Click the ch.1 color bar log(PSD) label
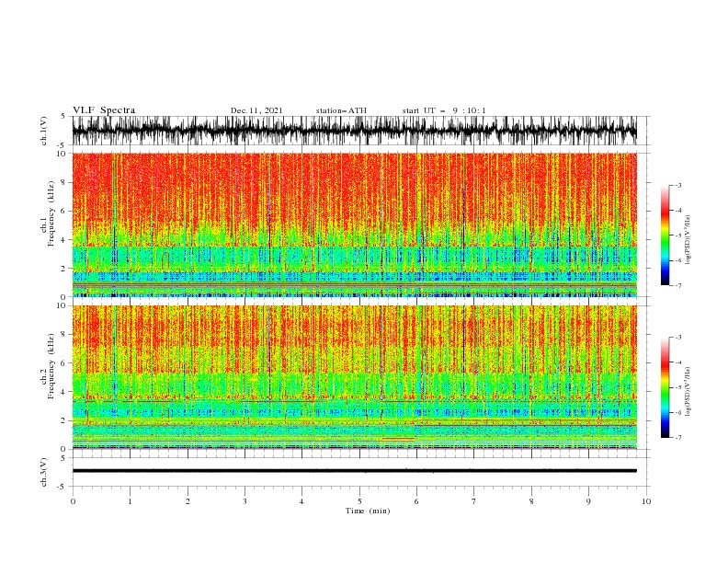Image resolution: width=728 pixels, height=563 pixels. tap(688, 240)
